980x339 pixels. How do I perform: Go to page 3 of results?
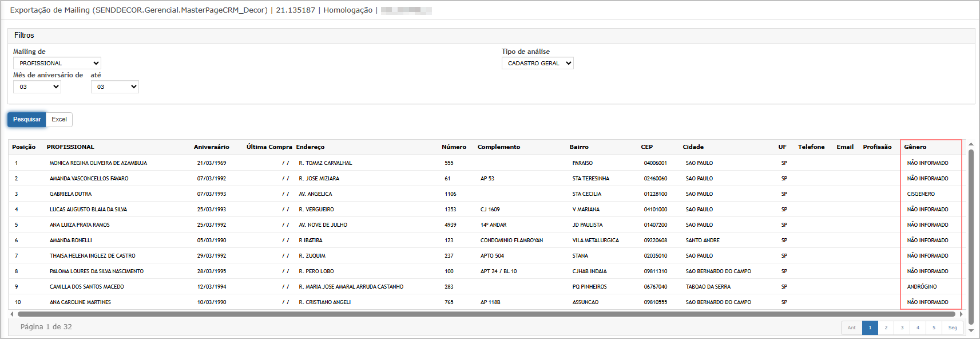(902, 328)
